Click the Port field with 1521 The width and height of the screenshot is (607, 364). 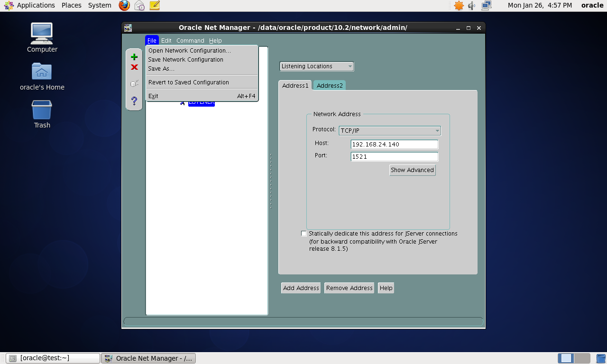coord(395,157)
